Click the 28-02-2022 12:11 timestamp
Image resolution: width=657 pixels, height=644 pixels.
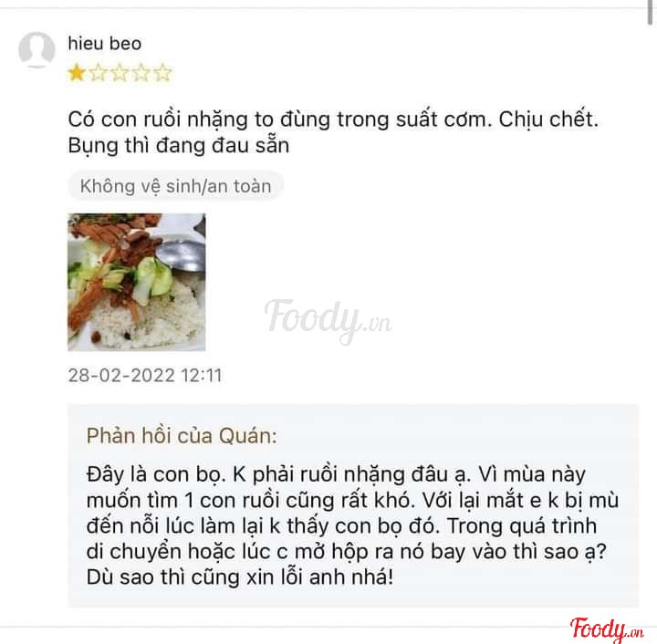[145, 375]
